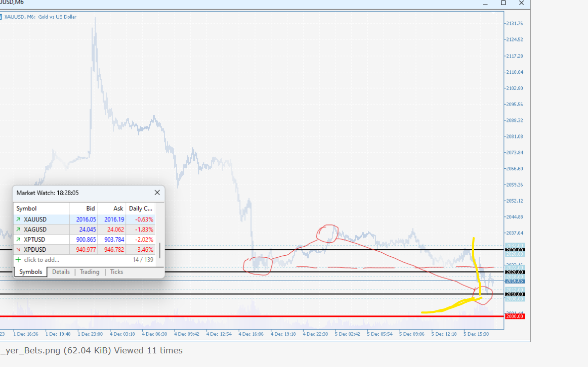Click the '5 Dec 02:42' time axis label
Viewport: 588px width, 367px height.
(x=347, y=334)
